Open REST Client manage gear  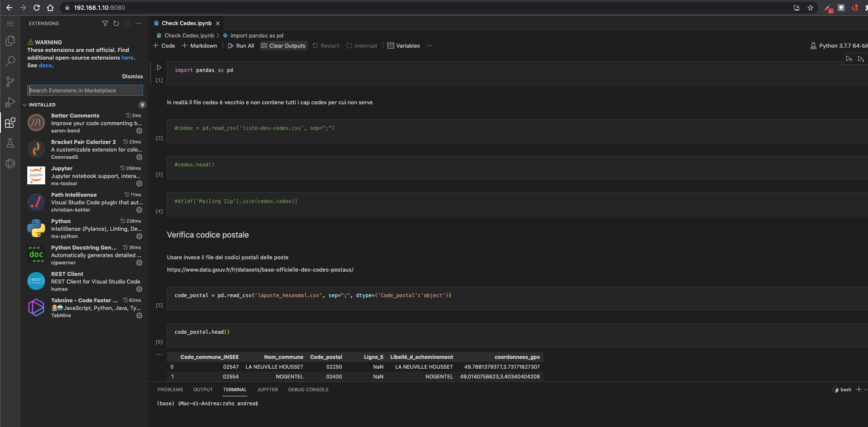(x=139, y=289)
